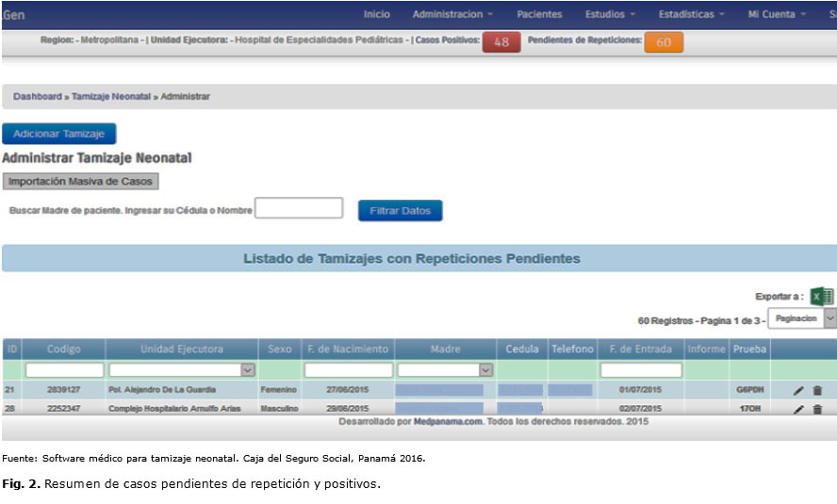Click the Excel export icon
The width and height of the screenshot is (837, 504).
[821, 296]
